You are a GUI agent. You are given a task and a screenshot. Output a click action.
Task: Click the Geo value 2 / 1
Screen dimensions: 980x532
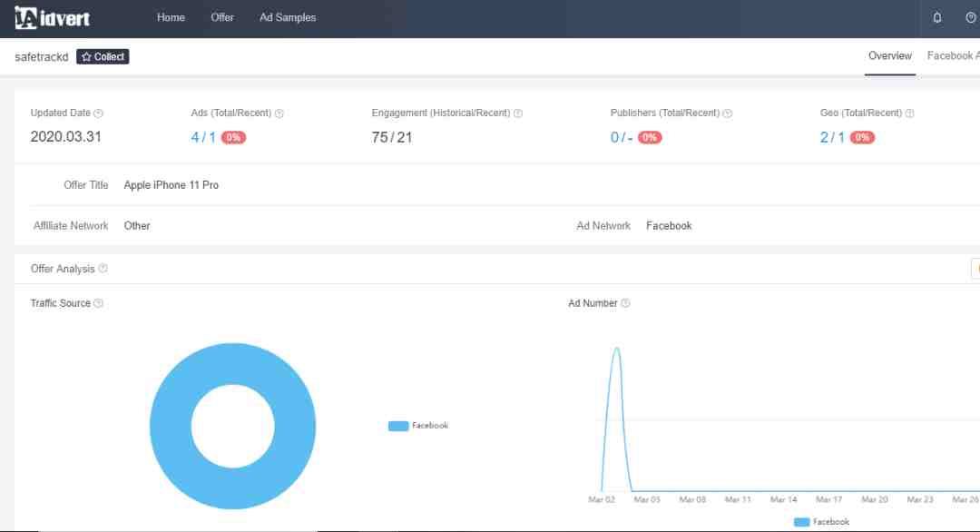pos(832,137)
